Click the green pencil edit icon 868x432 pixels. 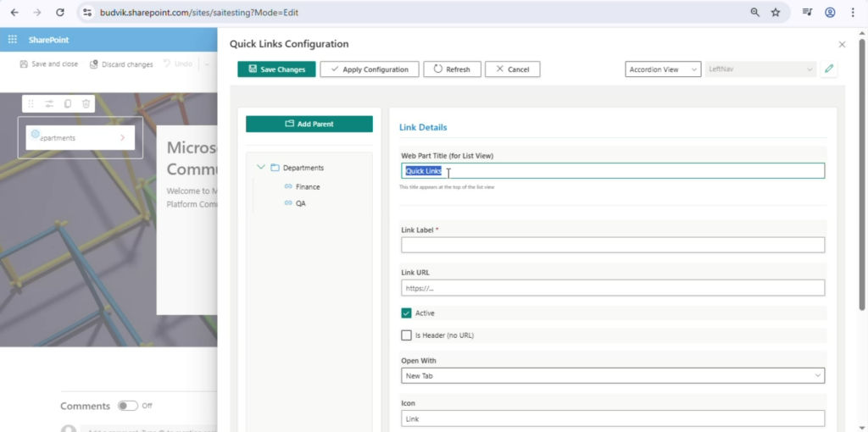point(828,69)
